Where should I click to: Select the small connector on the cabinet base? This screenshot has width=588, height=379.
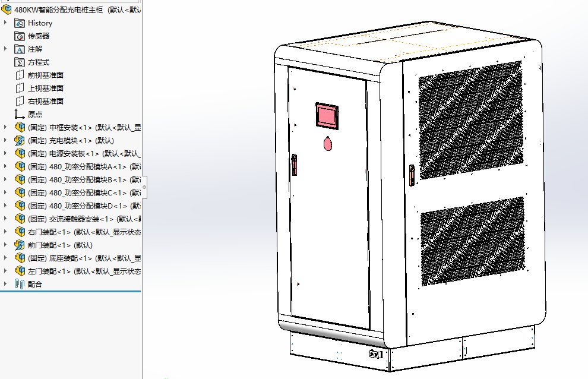(376, 353)
